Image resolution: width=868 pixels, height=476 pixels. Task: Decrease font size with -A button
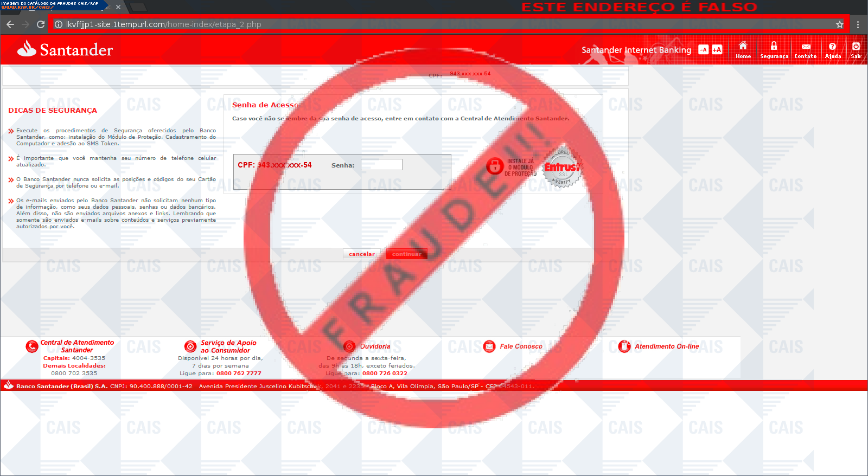click(703, 49)
